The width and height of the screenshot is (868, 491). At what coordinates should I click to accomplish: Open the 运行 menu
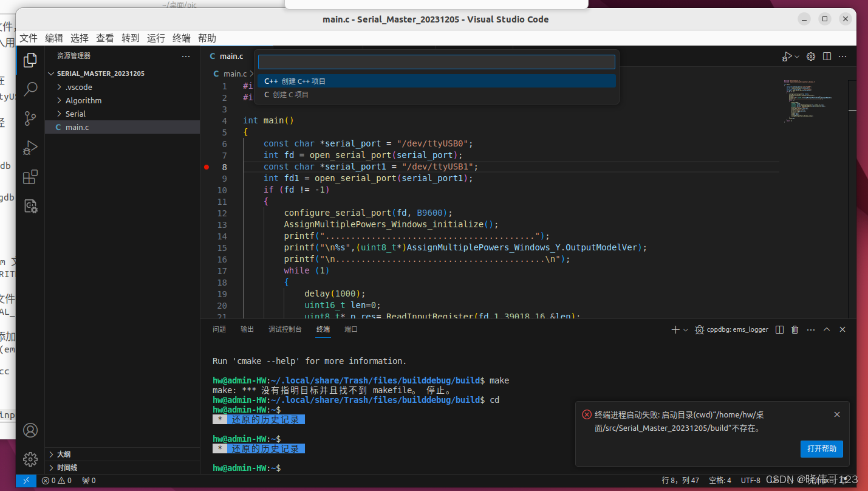(156, 38)
